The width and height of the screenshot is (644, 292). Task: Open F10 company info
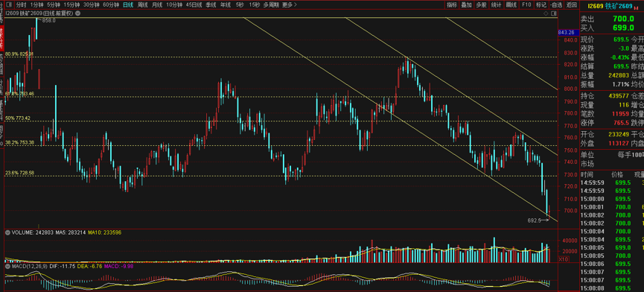(526, 5)
